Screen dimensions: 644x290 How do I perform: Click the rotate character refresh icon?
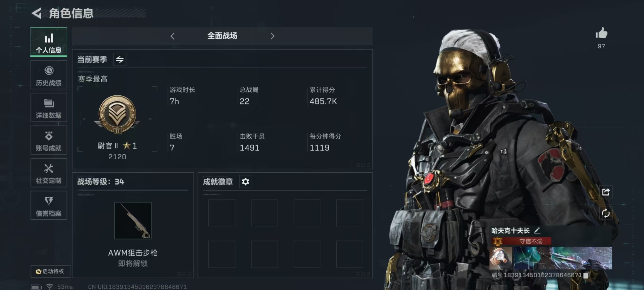[x=606, y=213]
